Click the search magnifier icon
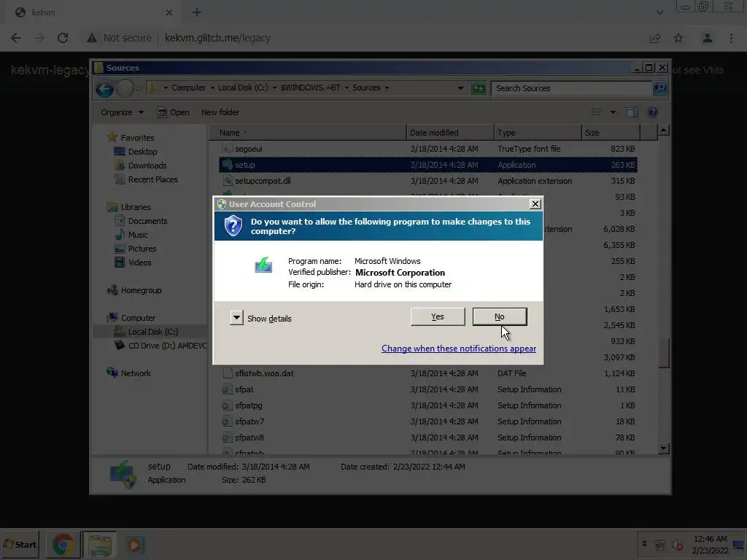747x560 pixels. [659, 88]
